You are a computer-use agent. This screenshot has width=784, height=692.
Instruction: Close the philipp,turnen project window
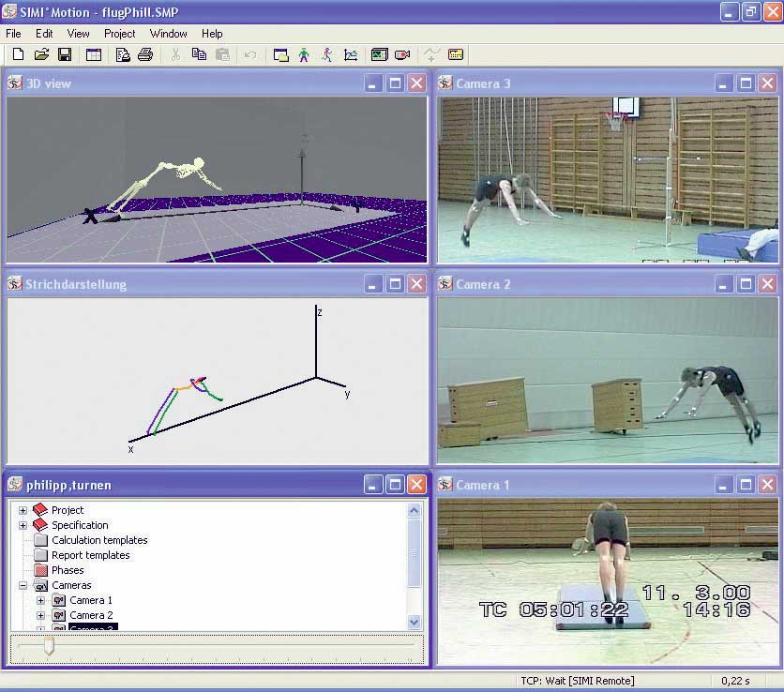(416, 485)
